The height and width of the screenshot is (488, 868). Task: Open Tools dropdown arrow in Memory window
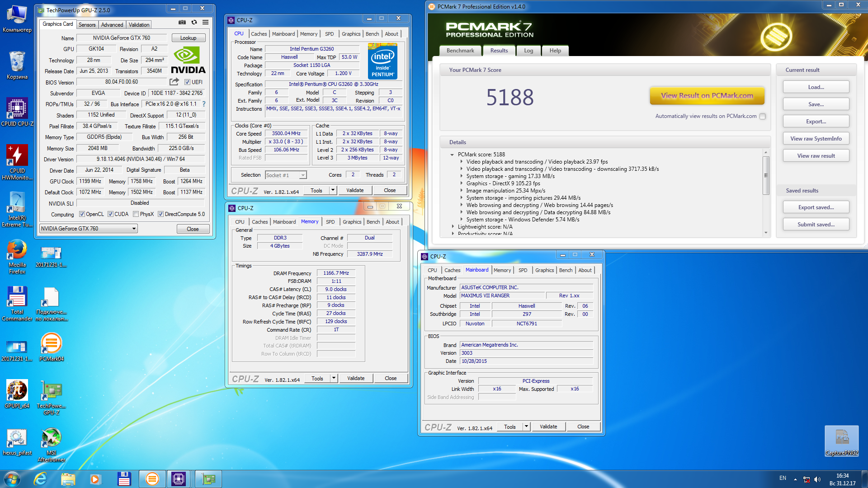click(x=334, y=378)
